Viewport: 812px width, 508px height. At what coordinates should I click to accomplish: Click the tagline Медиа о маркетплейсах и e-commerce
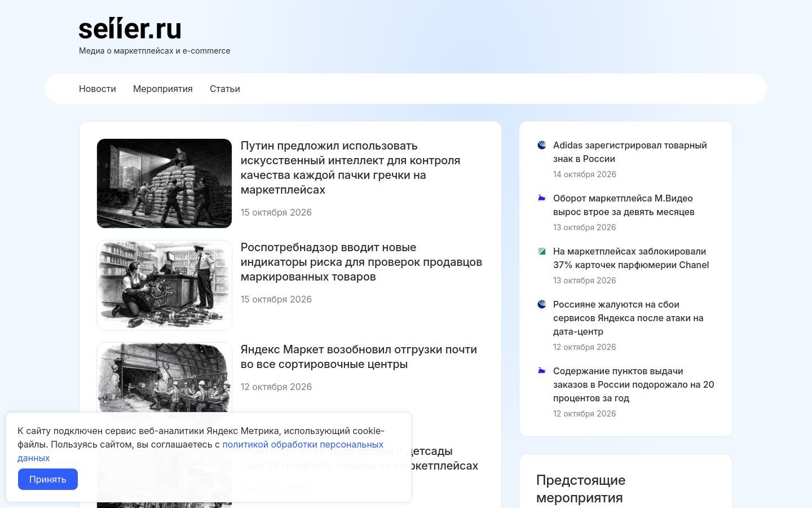coord(155,51)
